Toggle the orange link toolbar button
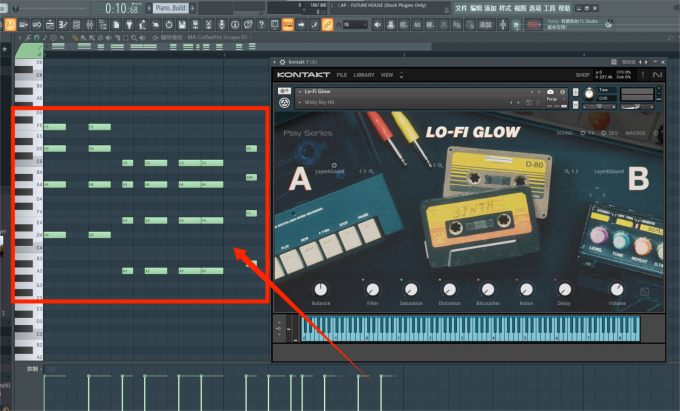The height and width of the screenshot is (411, 680). coord(327,25)
